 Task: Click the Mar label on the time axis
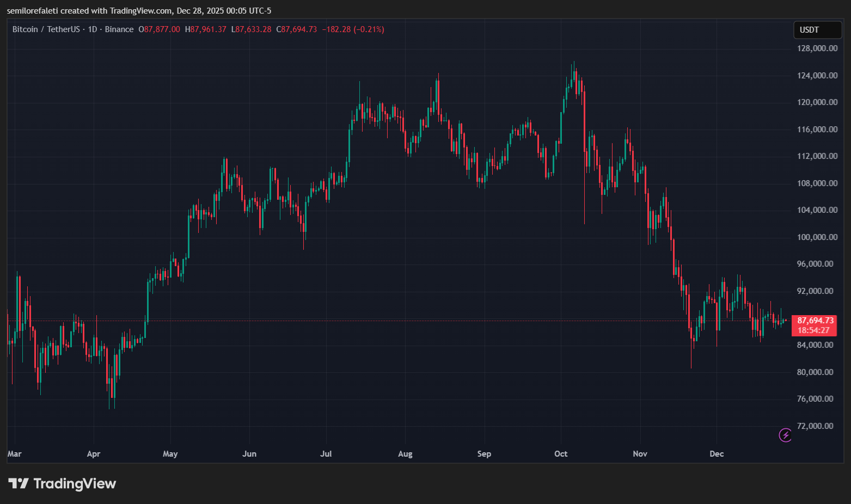tap(15, 453)
